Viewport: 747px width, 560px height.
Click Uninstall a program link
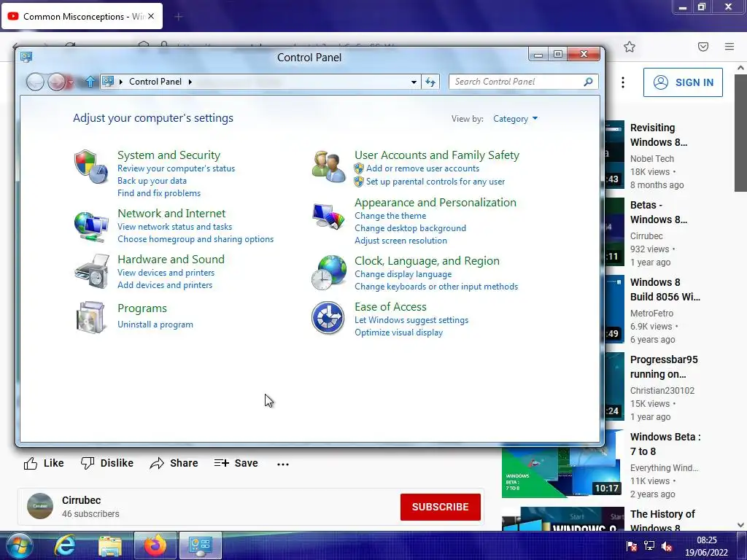155,324
